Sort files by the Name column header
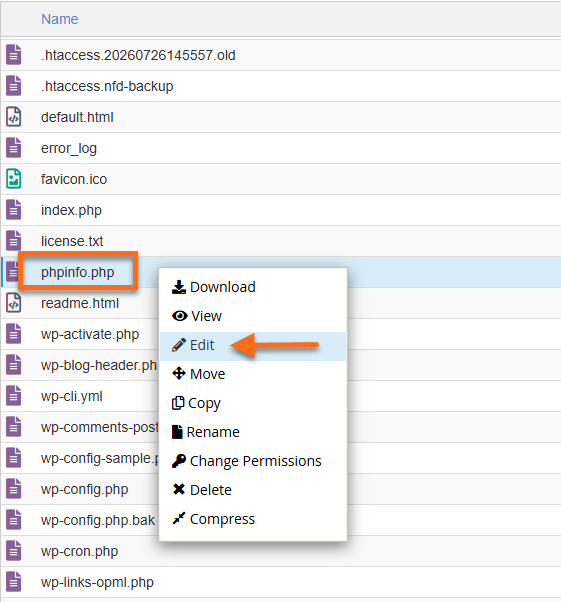 coord(60,19)
